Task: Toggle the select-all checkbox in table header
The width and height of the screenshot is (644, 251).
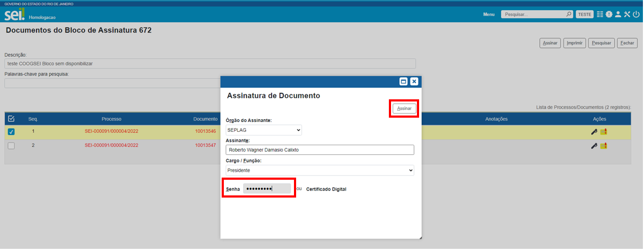Action: tap(11, 119)
